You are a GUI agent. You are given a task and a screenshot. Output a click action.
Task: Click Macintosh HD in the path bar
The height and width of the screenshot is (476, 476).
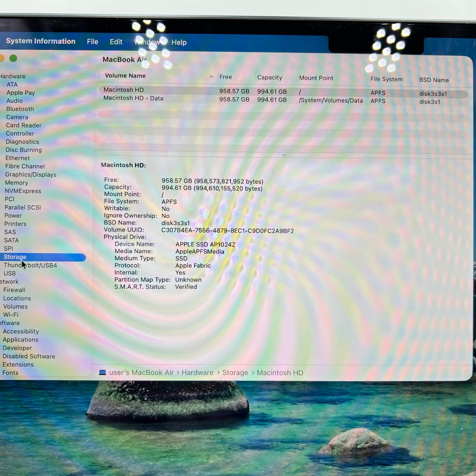[x=280, y=373]
